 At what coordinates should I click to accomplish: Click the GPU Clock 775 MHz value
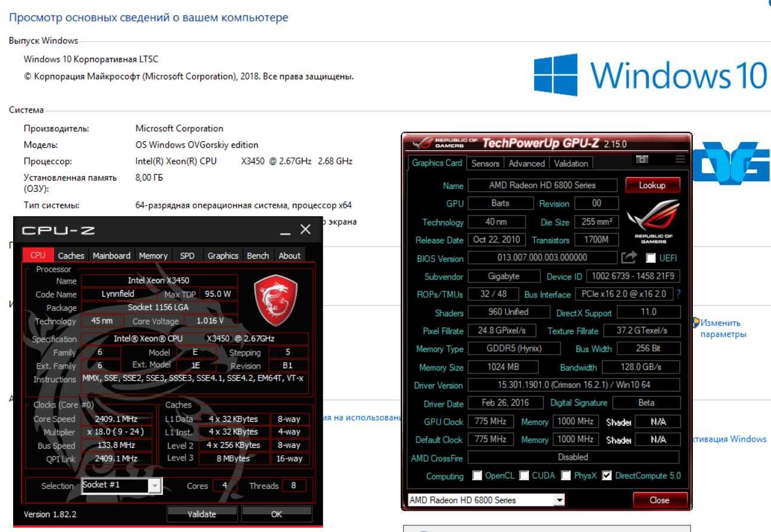click(491, 421)
